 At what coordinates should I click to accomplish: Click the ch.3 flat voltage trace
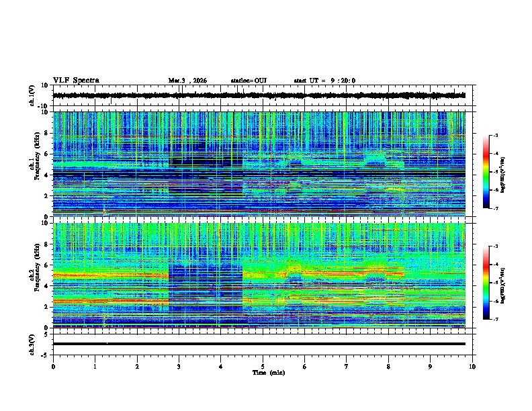coord(259,344)
